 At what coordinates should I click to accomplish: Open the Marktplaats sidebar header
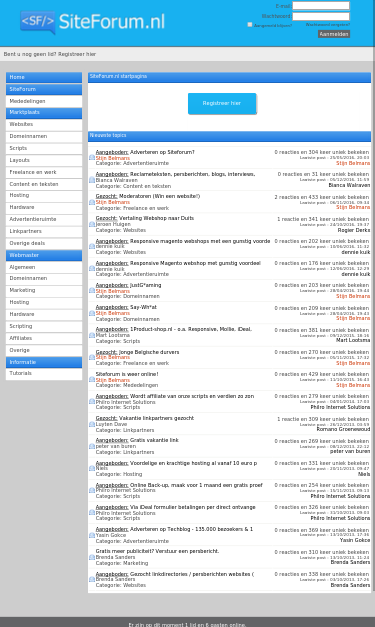click(x=44, y=113)
